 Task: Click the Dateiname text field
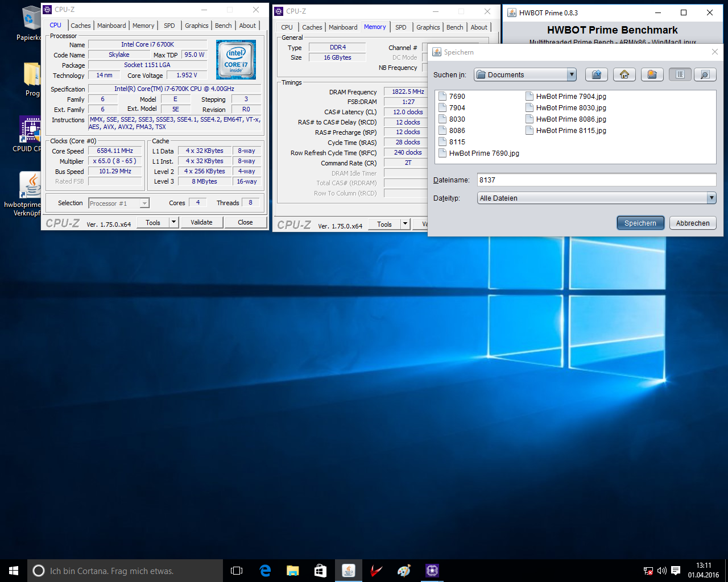click(597, 180)
